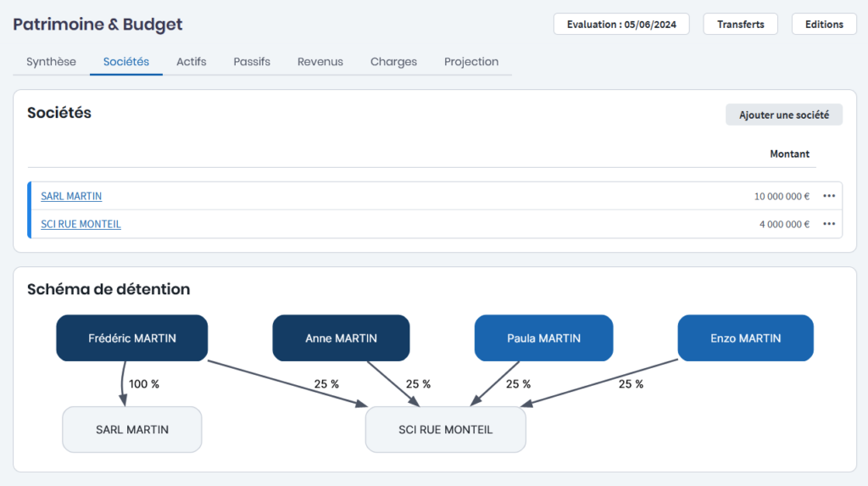
Task: Open the SCI RUE MONTEIL company link
Action: click(81, 224)
